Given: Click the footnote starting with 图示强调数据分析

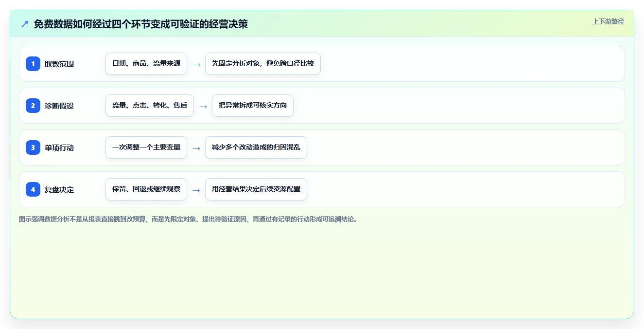Looking at the screenshot, I should (189, 219).
